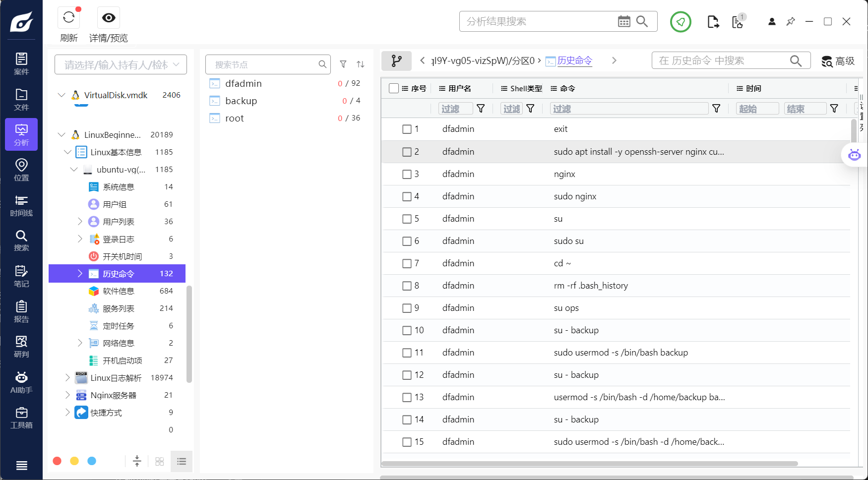This screenshot has width=868, height=480.
Task: Open the 文件 sidebar section
Action: tap(21, 100)
